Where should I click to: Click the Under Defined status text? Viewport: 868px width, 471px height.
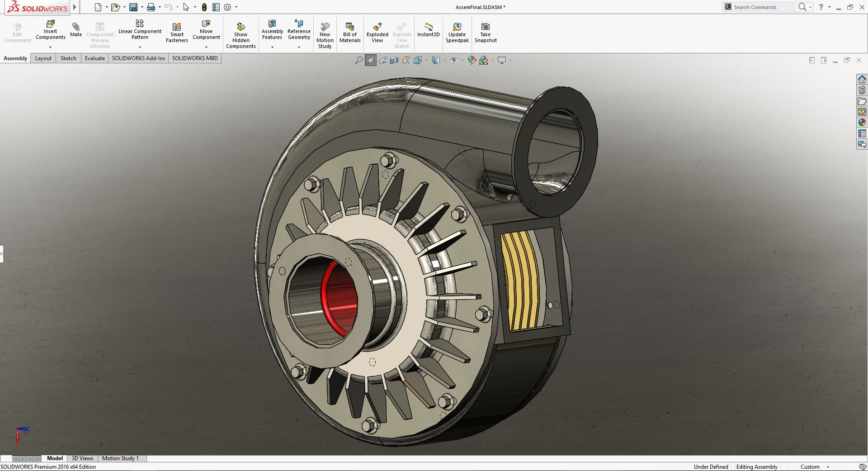point(711,467)
